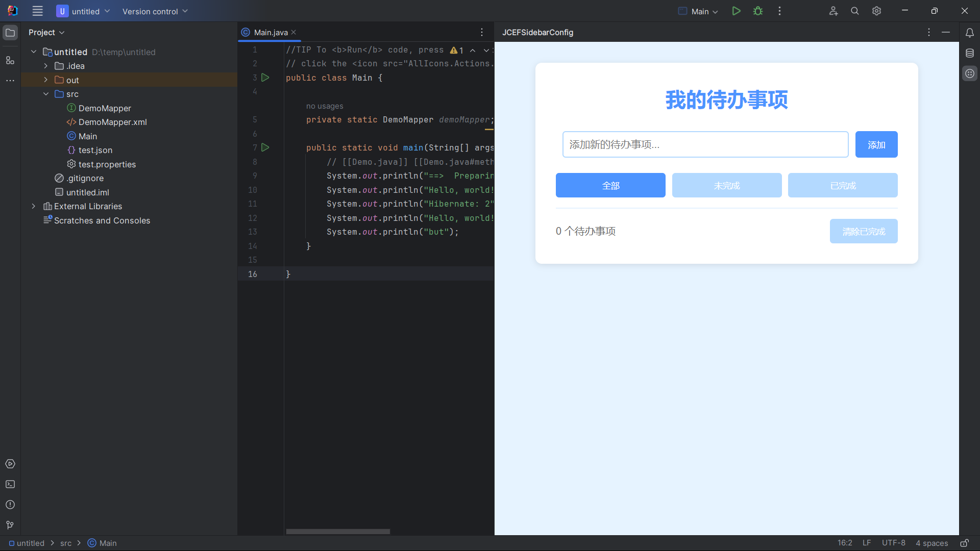Screen dimensions: 980x551
Task: Select the 未完成 filter button
Action: coord(727,185)
